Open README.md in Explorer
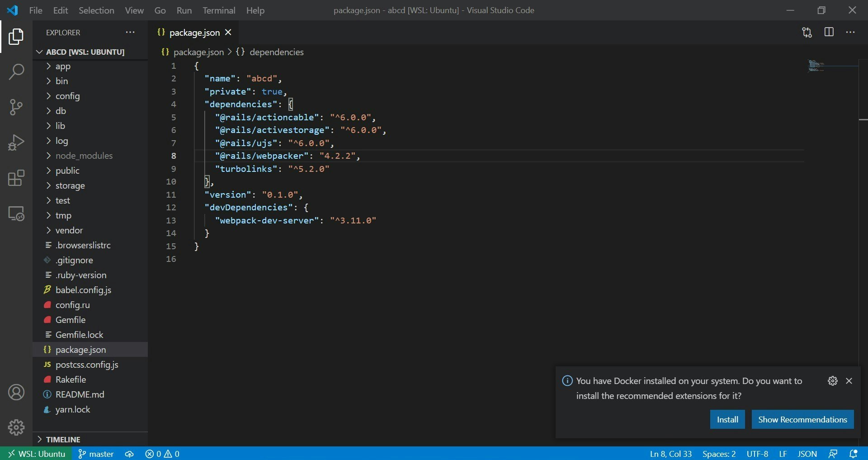 [x=90, y=394]
